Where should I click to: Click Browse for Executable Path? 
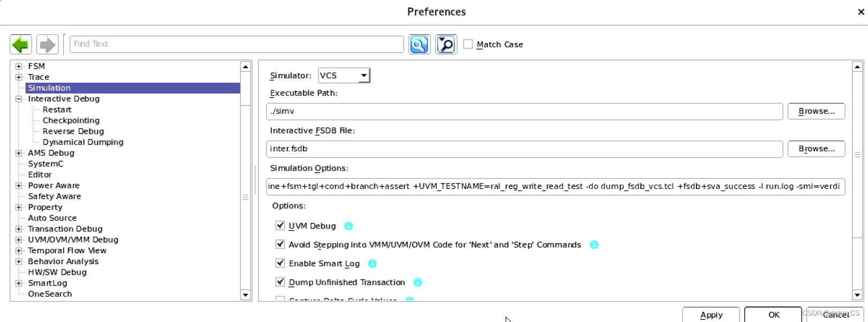point(816,111)
